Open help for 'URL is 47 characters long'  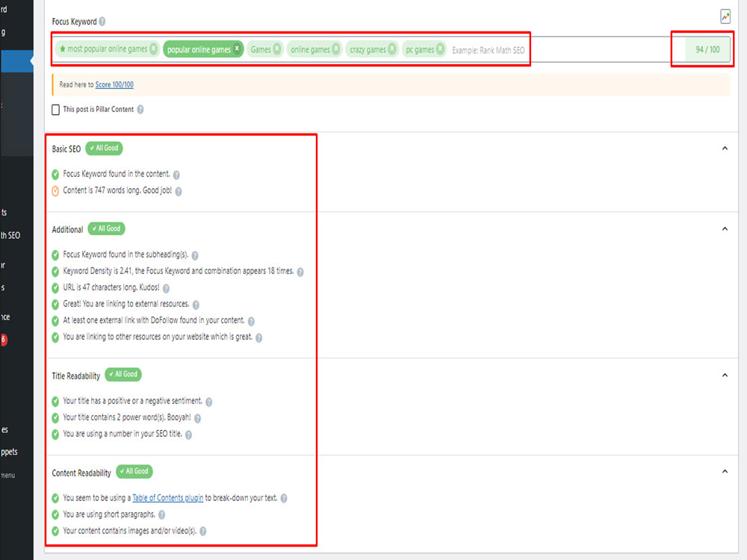(166, 288)
